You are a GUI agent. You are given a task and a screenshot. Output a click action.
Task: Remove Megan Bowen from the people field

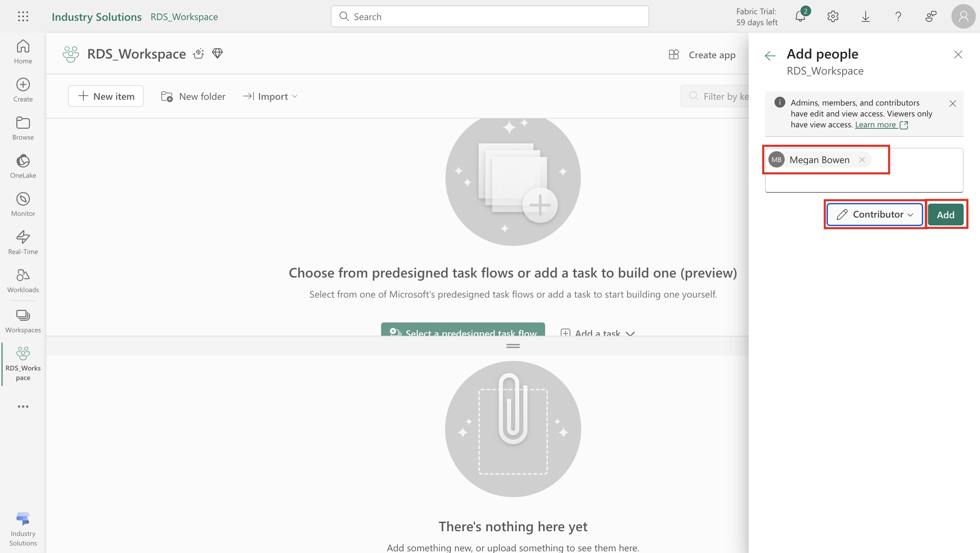pyautogui.click(x=862, y=160)
